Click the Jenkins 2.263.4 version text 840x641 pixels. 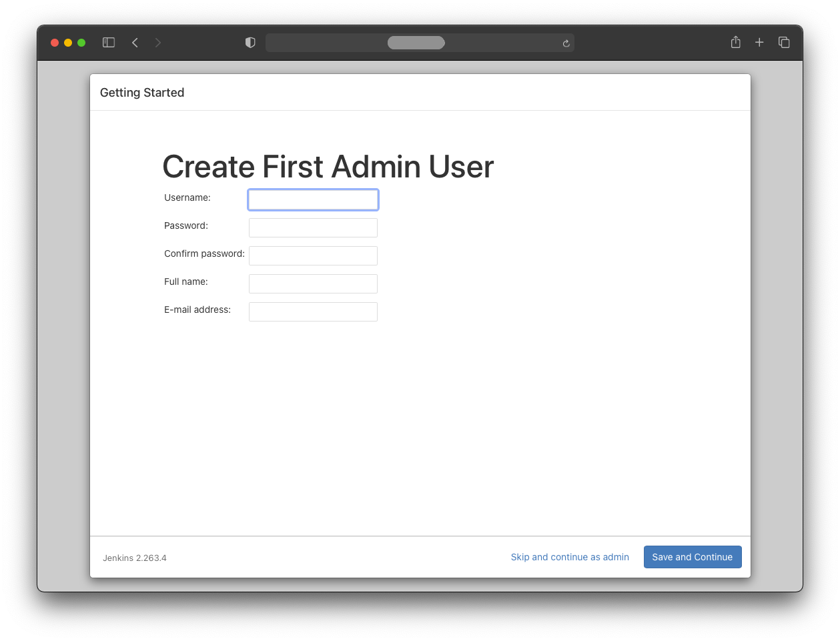point(135,558)
